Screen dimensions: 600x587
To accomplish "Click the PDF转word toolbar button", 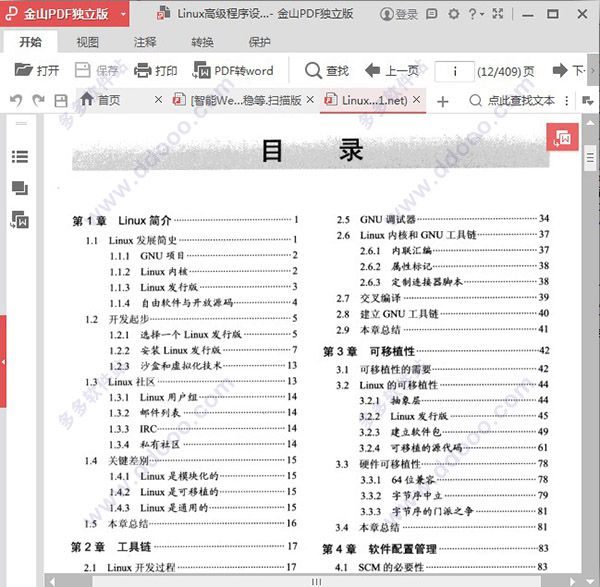I will coord(233,70).
